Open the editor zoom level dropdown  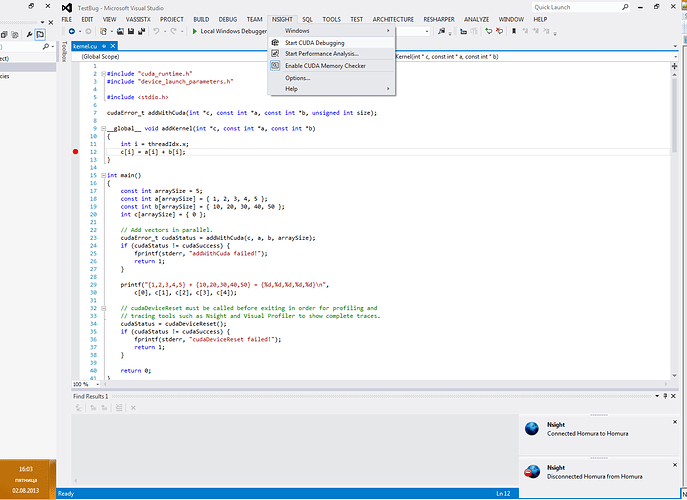point(95,384)
